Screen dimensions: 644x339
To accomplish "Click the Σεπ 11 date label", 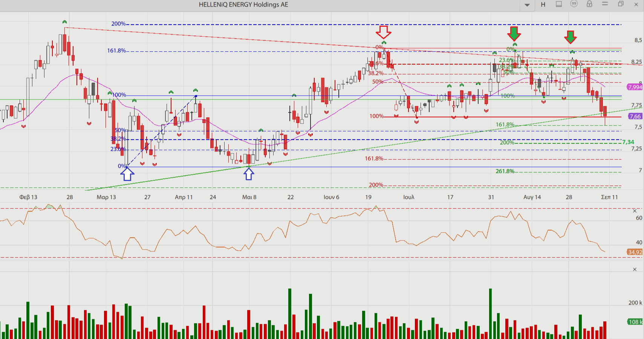I will tap(609, 197).
